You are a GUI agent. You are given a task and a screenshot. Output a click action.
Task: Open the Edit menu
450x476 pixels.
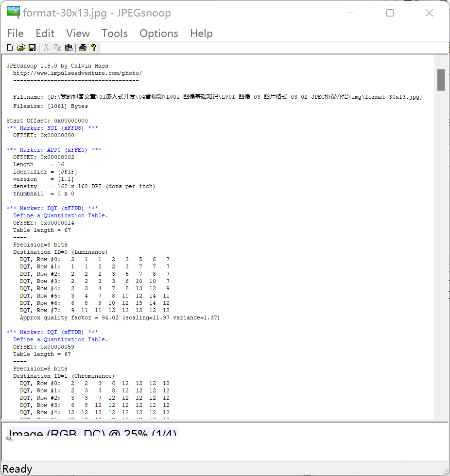[45, 33]
